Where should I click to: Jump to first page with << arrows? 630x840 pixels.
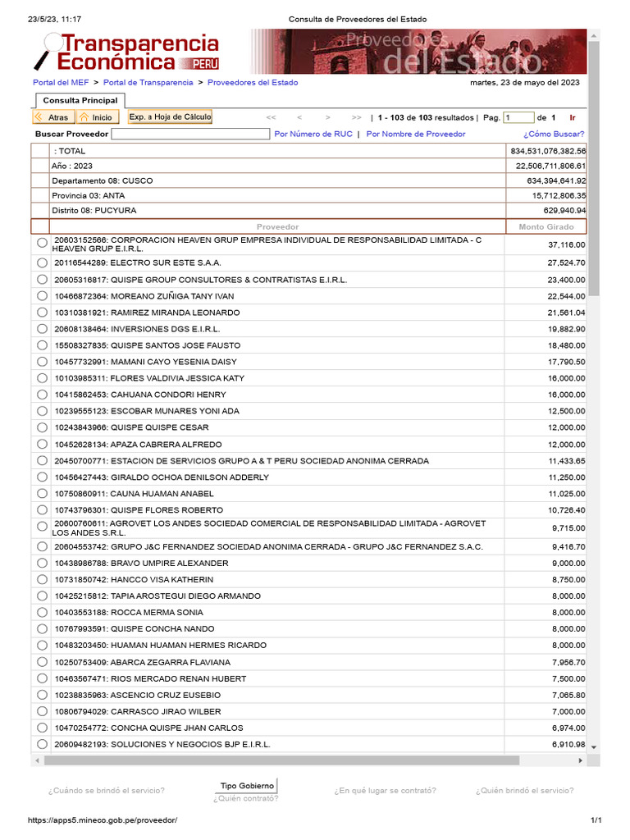pos(271,117)
